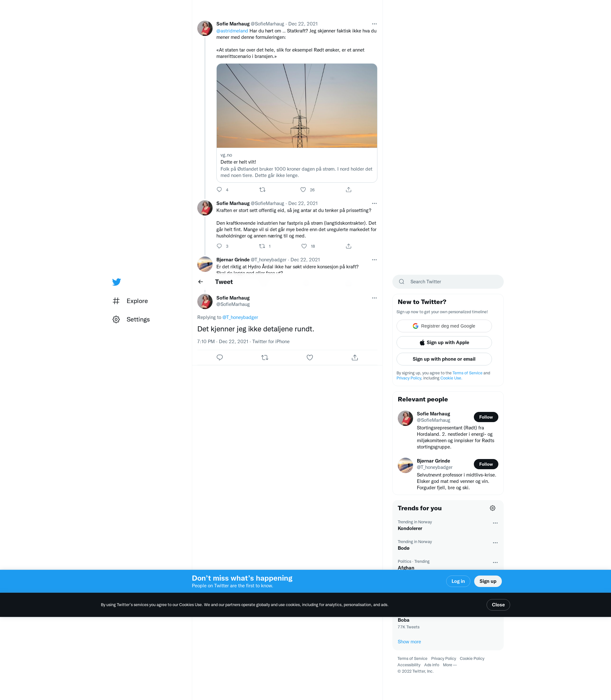The width and height of the screenshot is (611, 700).
Task: Choose Sign up with phone or email
Action: [x=444, y=359]
